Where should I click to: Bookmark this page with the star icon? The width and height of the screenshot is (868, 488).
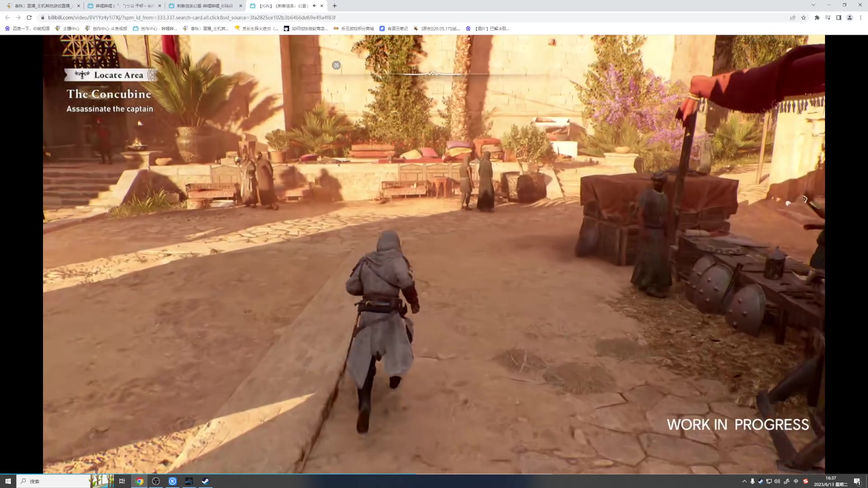tap(803, 18)
